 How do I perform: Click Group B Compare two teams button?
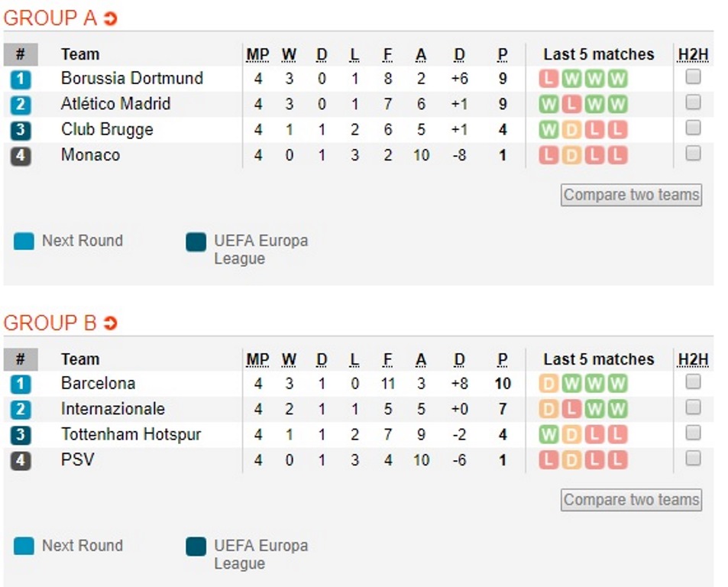[x=631, y=500]
